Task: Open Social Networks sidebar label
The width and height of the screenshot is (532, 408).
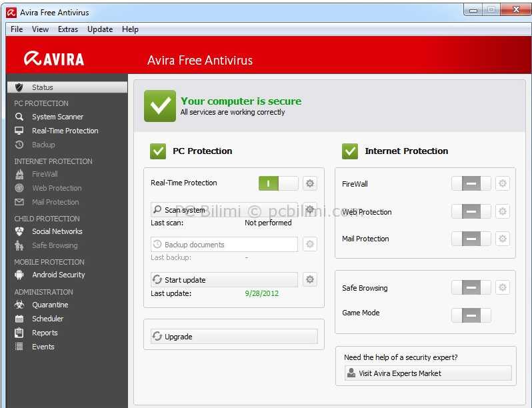Action: (57, 231)
